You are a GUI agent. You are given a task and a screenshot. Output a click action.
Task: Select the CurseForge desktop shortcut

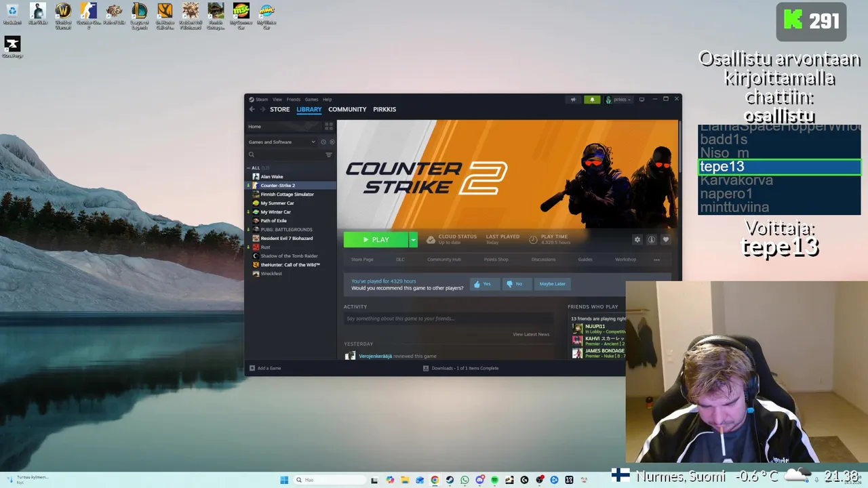tap(12, 47)
